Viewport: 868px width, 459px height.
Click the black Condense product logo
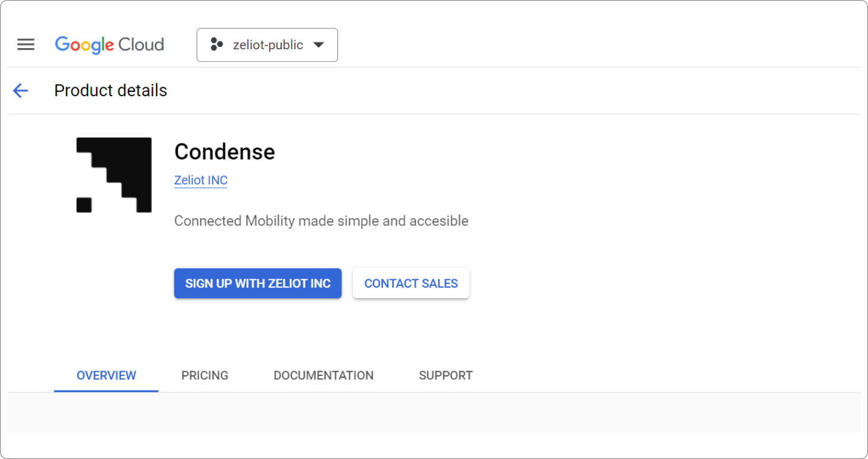point(114,175)
